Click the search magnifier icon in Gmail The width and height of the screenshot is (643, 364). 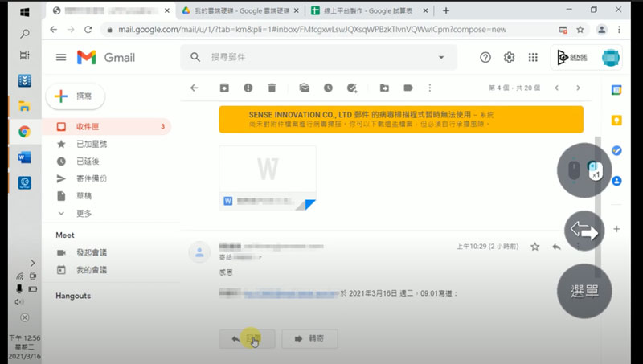[x=195, y=57]
